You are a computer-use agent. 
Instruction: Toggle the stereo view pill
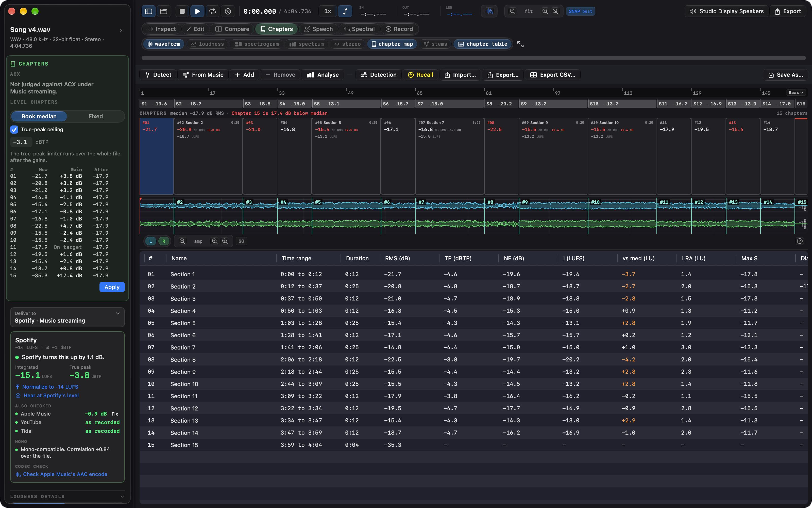(x=347, y=44)
